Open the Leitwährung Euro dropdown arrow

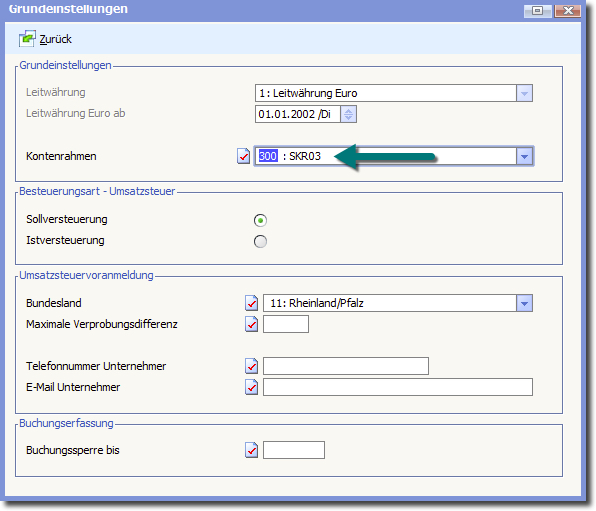tap(525, 93)
